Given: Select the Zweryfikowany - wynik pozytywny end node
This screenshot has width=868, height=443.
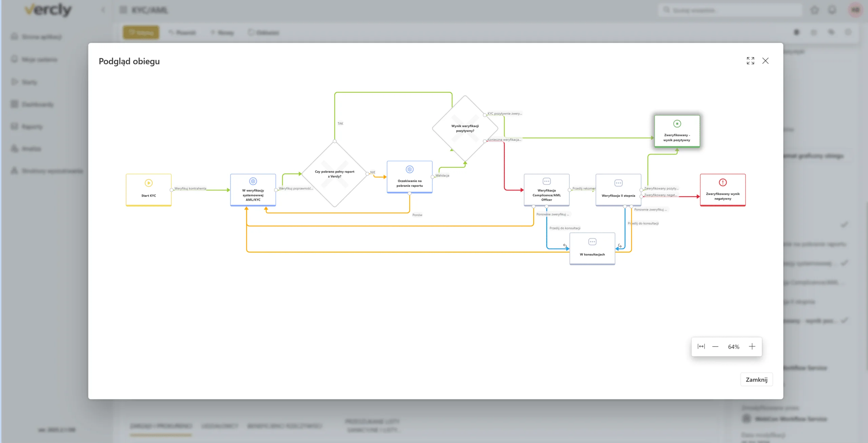Looking at the screenshot, I should click(x=677, y=131).
